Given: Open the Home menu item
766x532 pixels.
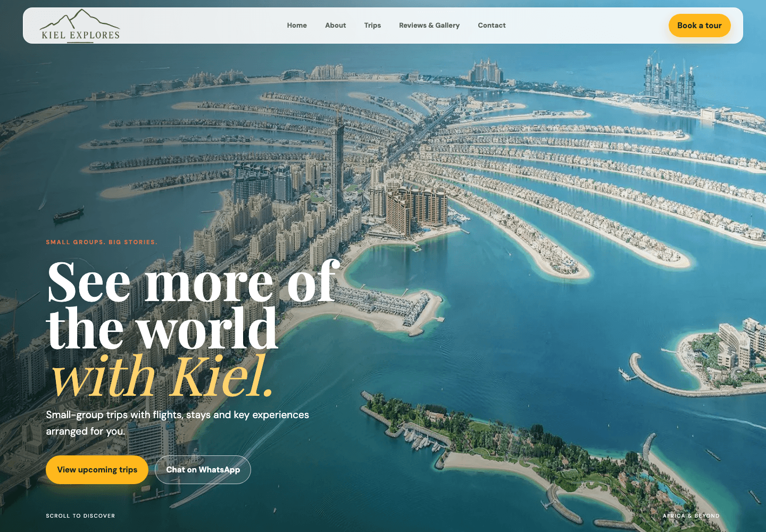Looking at the screenshot, I should click(x=297, y=26).
